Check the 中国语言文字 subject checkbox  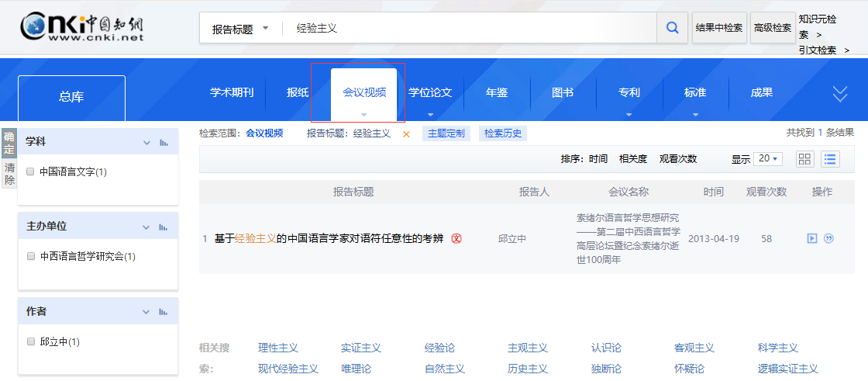coord(30,171)
